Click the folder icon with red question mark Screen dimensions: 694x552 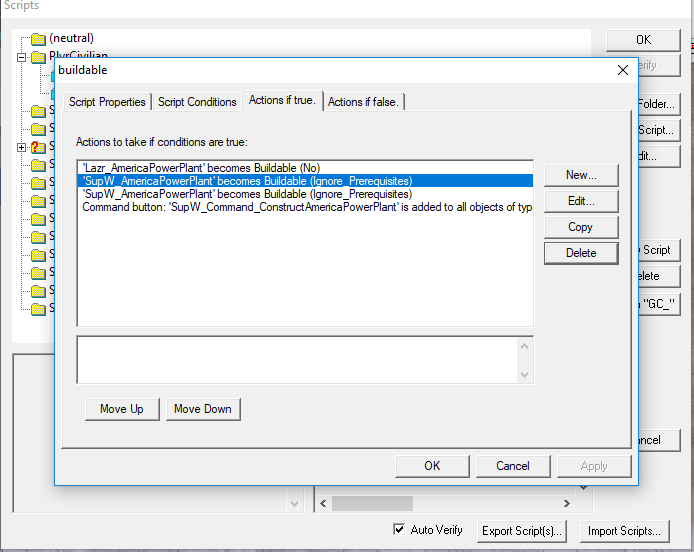point(38,147)
